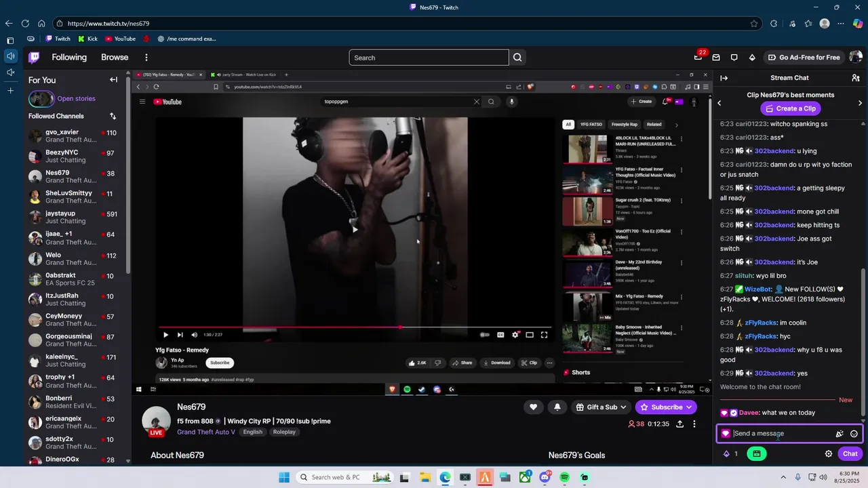Screen dimensions: 868x488
Task: Click Go Ad-Free for Free button
Action: [x=803, y=58]
